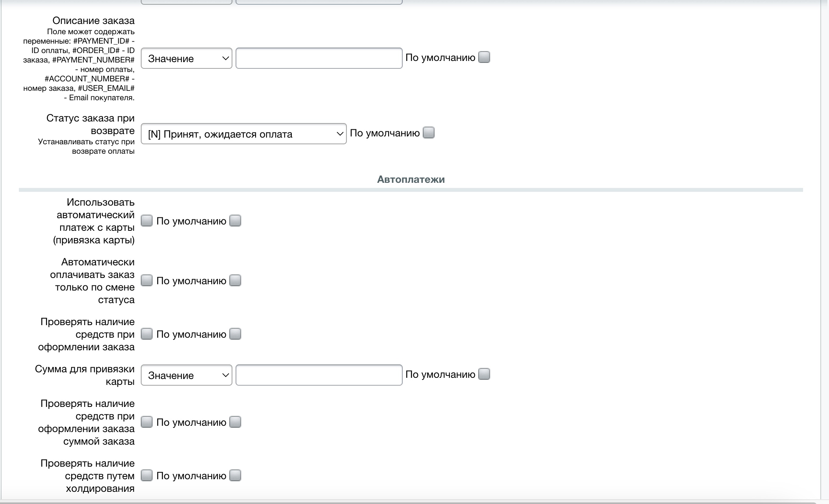Enable automatic card payment (card binding)

coord(147,221)
